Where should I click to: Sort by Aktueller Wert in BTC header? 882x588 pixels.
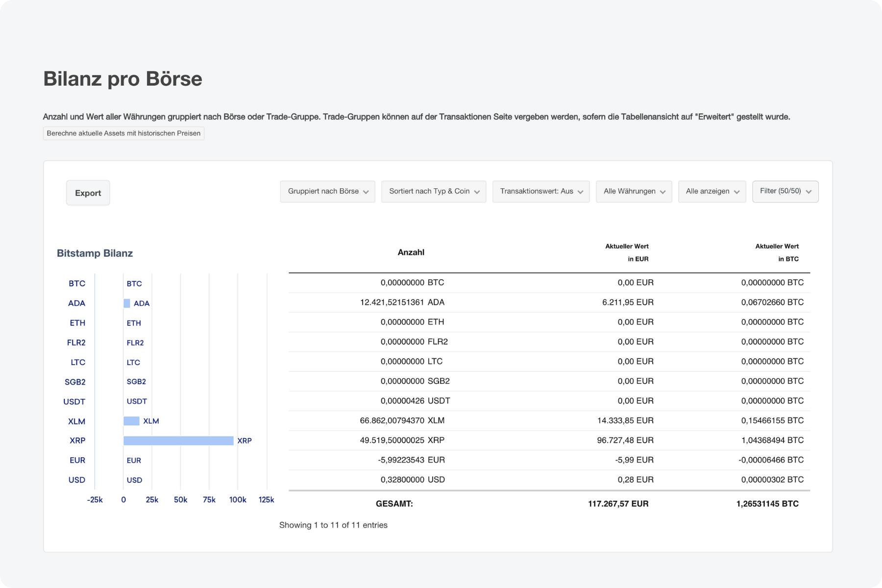(777, 252)
